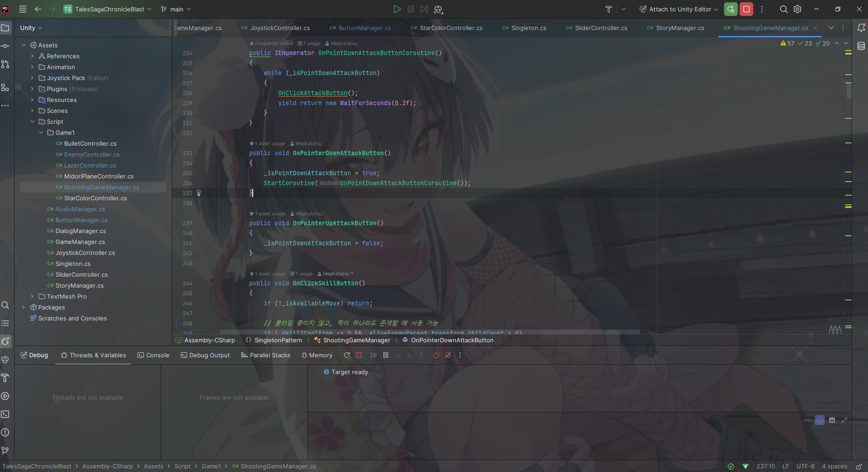Expand the References node
Viewport: 868px width, 472px height.
(32, 56)
